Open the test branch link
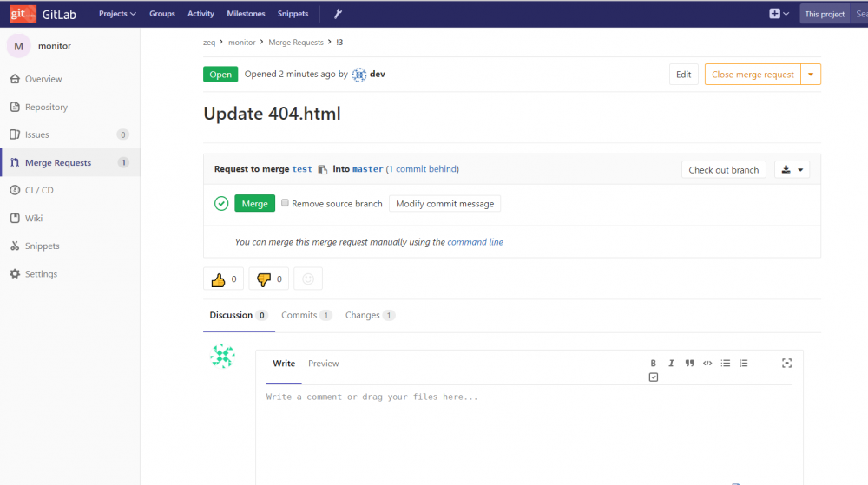The image size is (868, 485). tap(302, 169)
